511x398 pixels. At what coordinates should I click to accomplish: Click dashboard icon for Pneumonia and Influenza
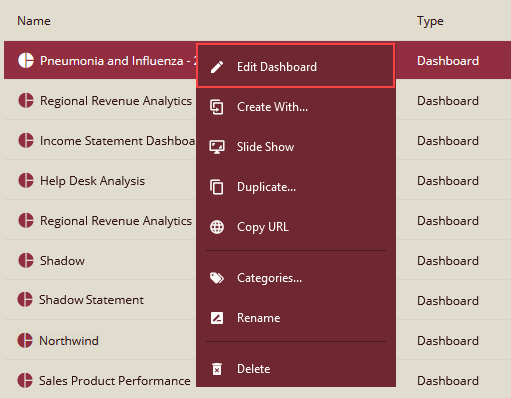[26, 60]
